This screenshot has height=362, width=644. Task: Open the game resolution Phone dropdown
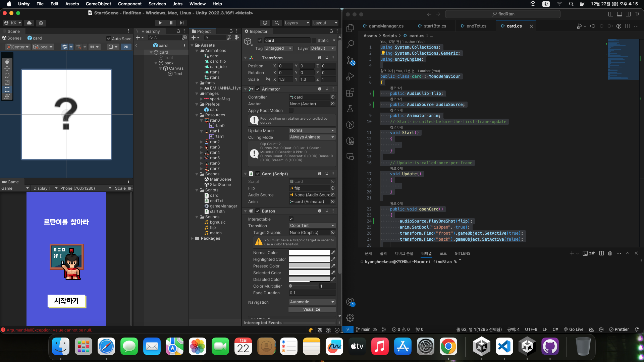pyautogui.click(x=86, y=188)
